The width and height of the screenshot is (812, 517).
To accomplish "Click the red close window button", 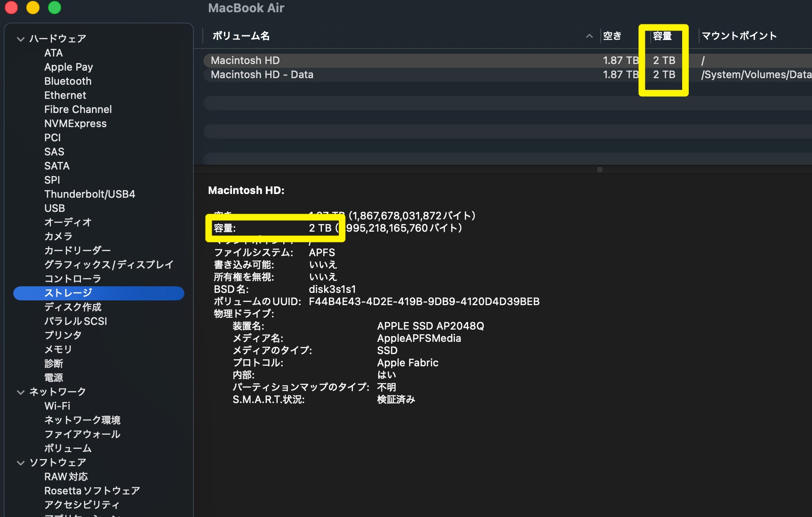I will click(11, 8).
